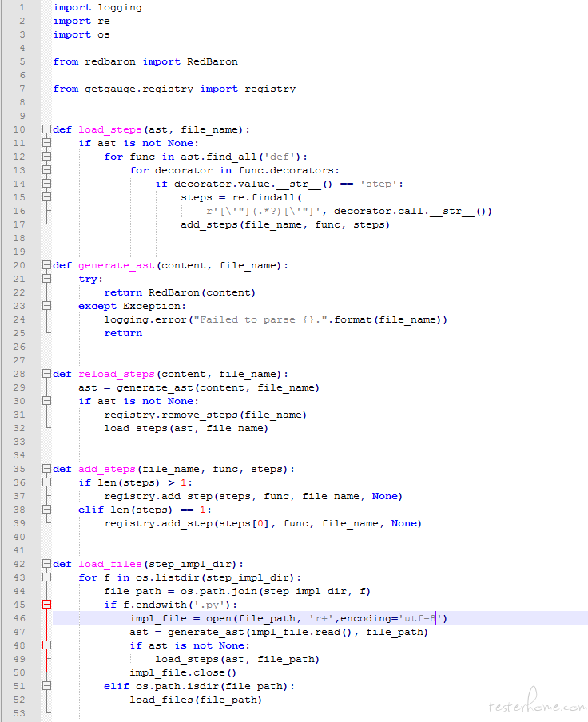The width and height of the screenshot is (588, 722).
Task: Click the bare 'return' on line 25
Action: [x=123, y=333]
